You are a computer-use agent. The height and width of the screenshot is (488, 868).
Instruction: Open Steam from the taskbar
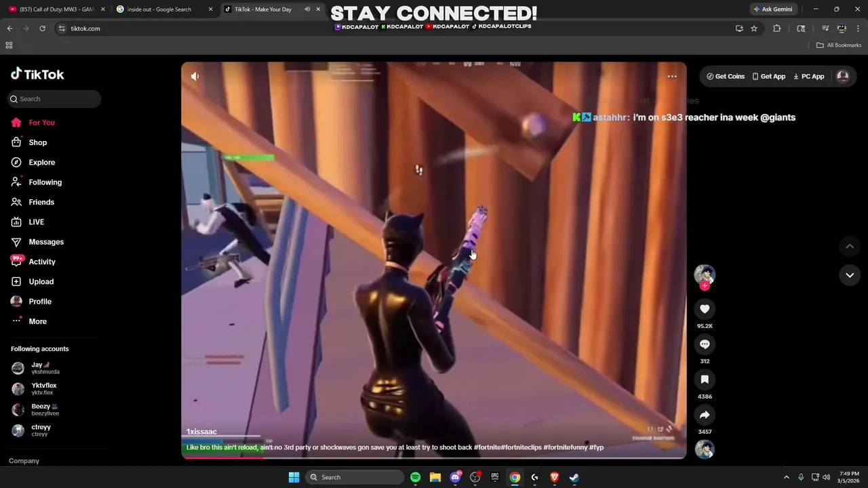574,477
